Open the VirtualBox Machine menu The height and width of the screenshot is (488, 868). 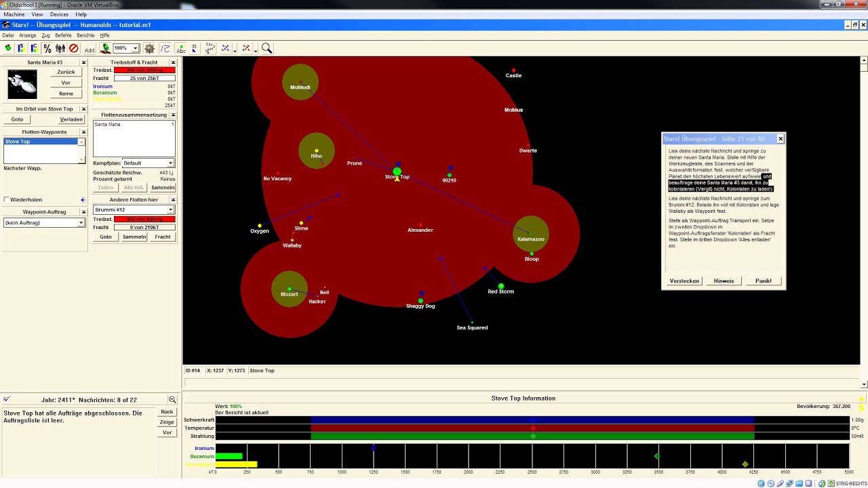14,14
